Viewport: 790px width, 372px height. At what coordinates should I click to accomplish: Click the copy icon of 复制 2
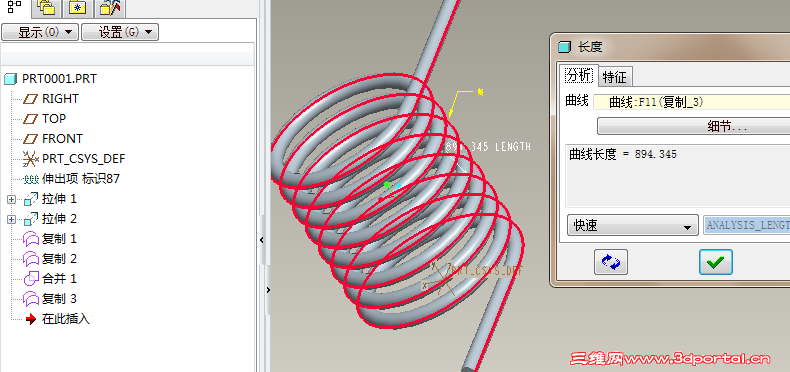(31, 259)
